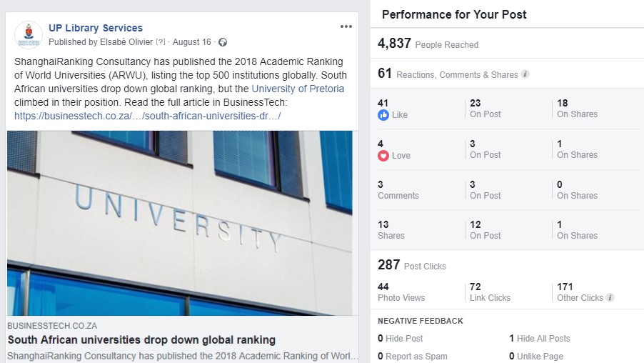644x363 pixels.
Task: Open the University of Pretoria link
Action: 298,89
